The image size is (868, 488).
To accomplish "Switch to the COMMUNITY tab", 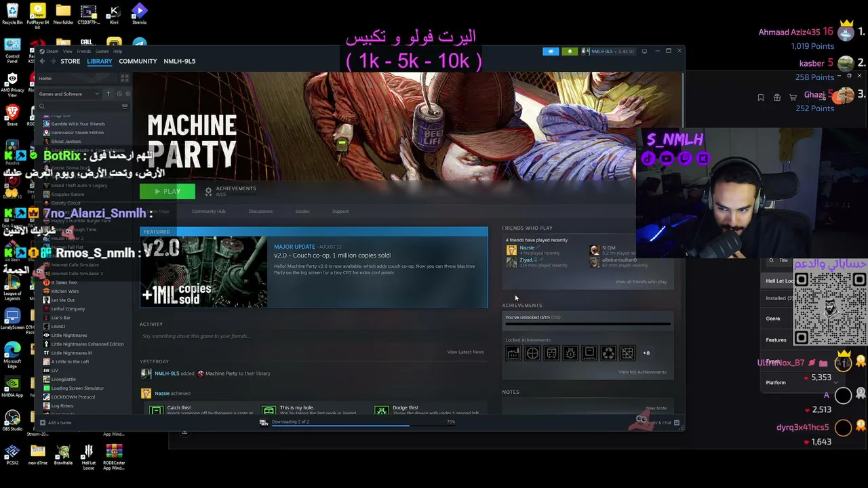I will (138, 61).
